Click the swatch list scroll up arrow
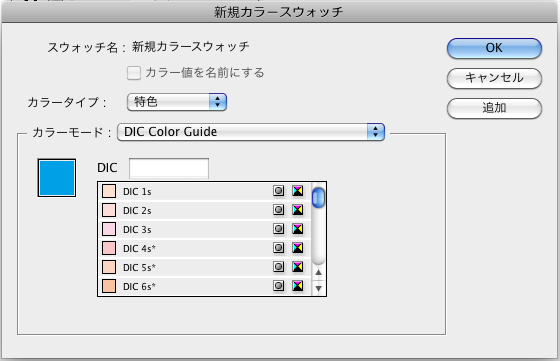560x361 pixels. (x=318, y=272)
